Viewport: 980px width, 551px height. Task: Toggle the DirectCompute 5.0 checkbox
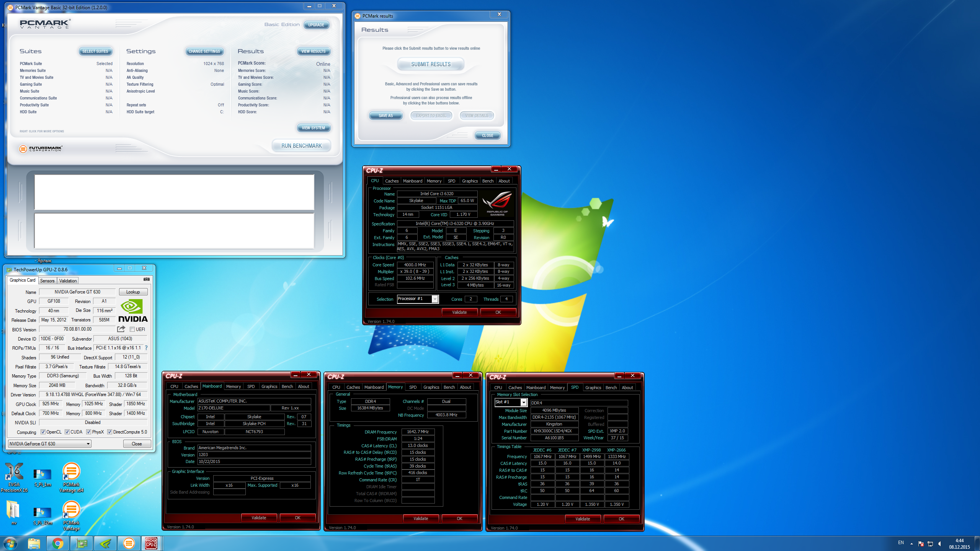click(110, 432)
